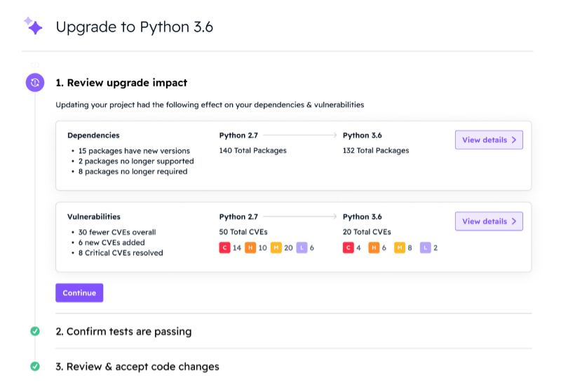The width and height of the screenshot is (561, 392).
Task: Click the yellow Medium badge under Python 3.6
Action: point(400,248)
